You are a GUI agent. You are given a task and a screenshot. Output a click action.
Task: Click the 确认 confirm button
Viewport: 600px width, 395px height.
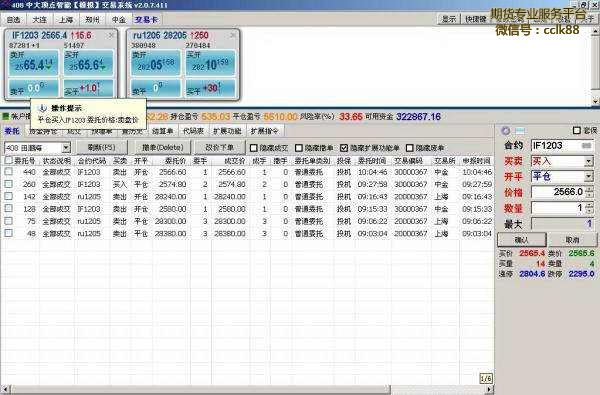[x=522, y=240]
